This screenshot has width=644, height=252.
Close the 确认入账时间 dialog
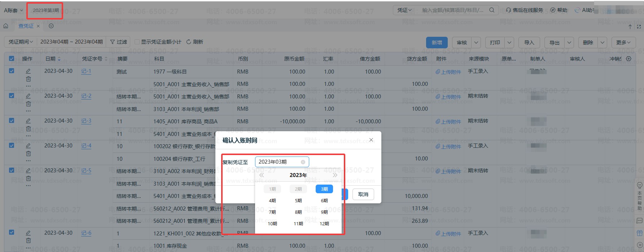(371, 140)
